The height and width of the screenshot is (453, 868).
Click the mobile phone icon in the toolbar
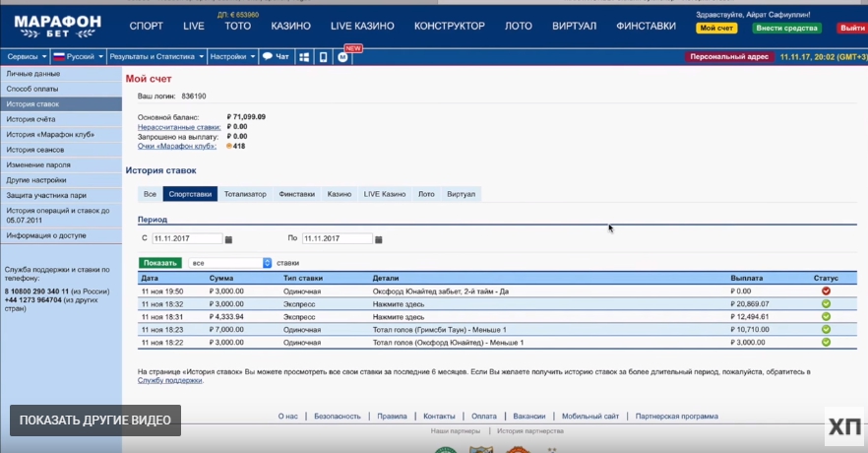323,57
